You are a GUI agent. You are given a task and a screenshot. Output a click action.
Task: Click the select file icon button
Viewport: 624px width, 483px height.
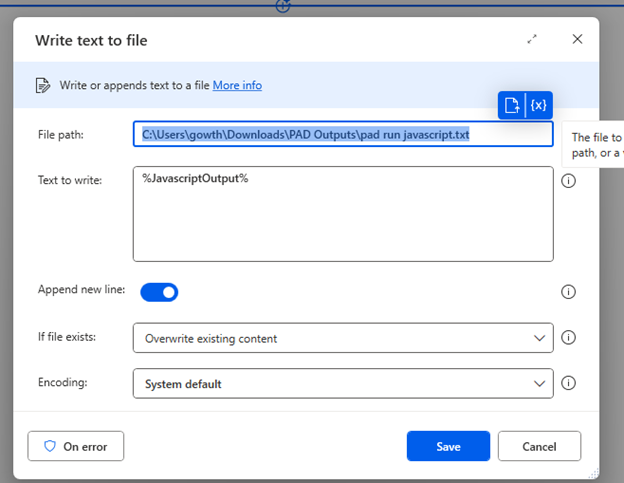512,105
